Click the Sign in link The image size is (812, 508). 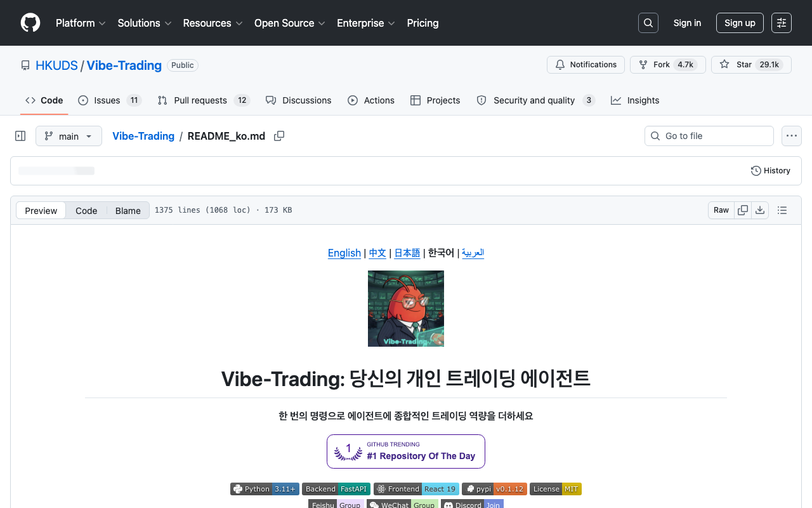pyautogui.click(x=687, y=23)
